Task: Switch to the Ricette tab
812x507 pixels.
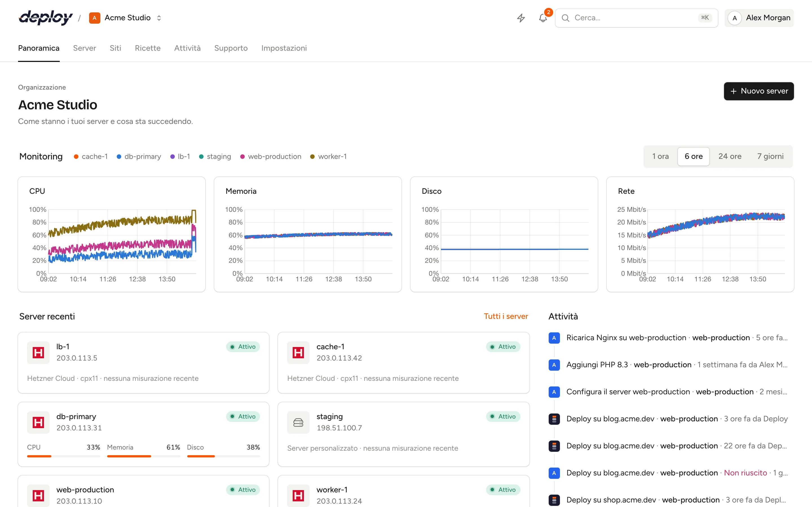Action: coord(148,48)
